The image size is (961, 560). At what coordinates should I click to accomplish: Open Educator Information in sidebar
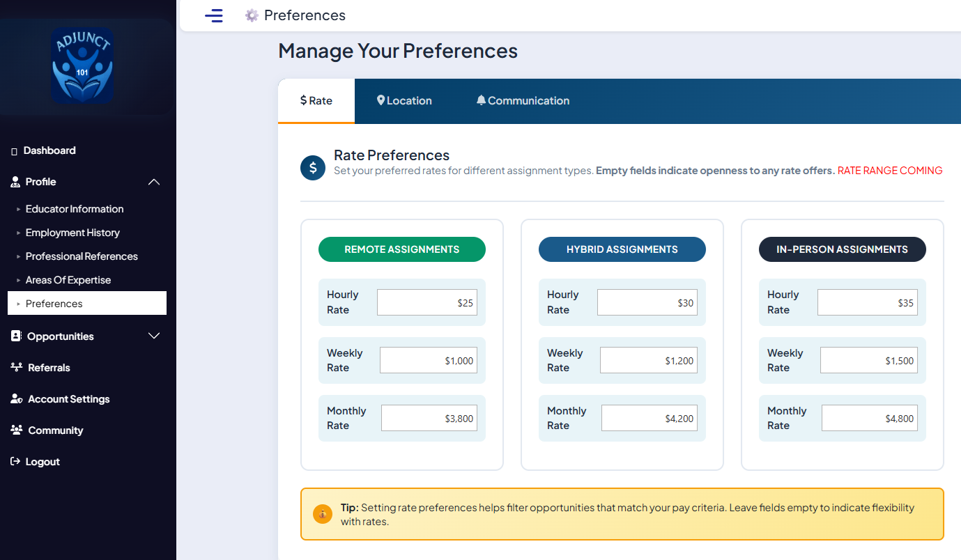click(75, 209)
